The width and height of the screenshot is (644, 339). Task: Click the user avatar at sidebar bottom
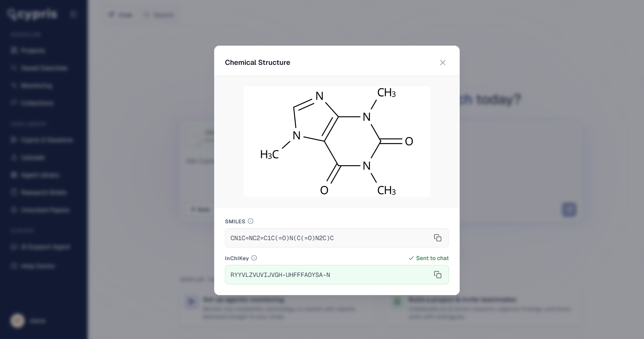pos(18,321)
